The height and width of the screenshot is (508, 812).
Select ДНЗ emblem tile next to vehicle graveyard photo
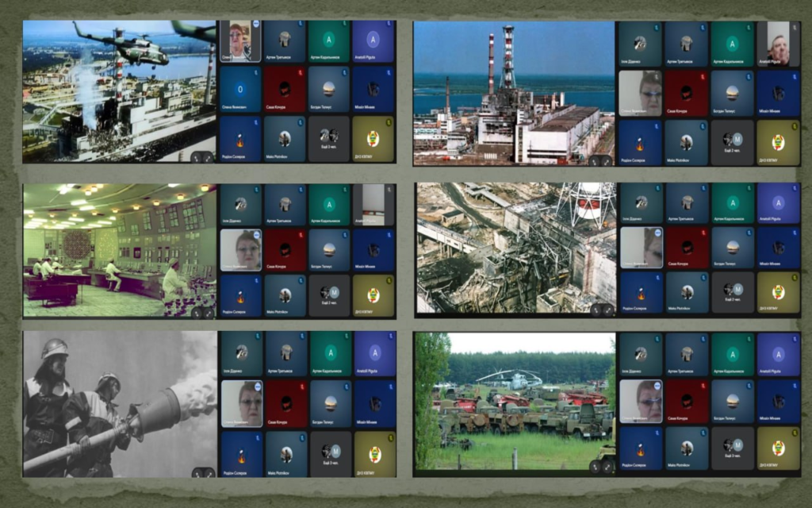pos(778,453)
